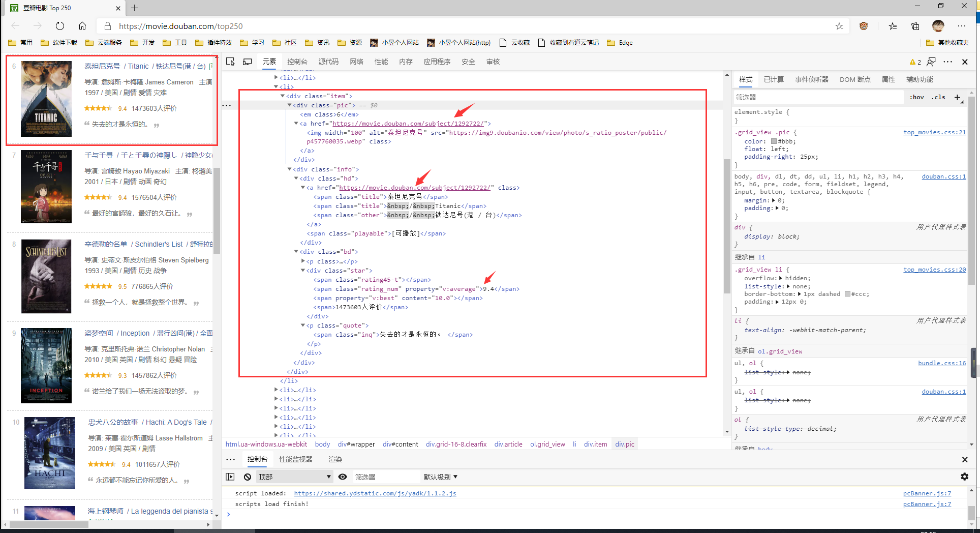This screenshot has width=980, height=533.
Task: Open the DevTools customize menu
Action: [948, 62]
